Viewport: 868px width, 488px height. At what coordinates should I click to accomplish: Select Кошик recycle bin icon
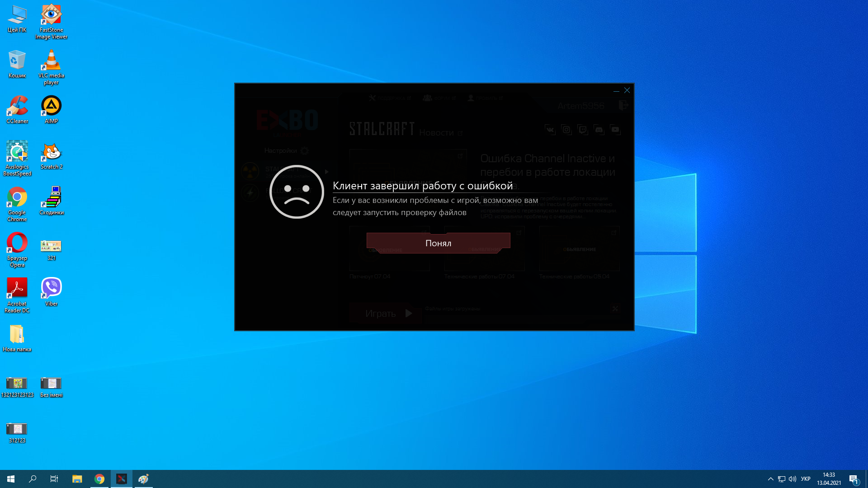click(17, 64)
